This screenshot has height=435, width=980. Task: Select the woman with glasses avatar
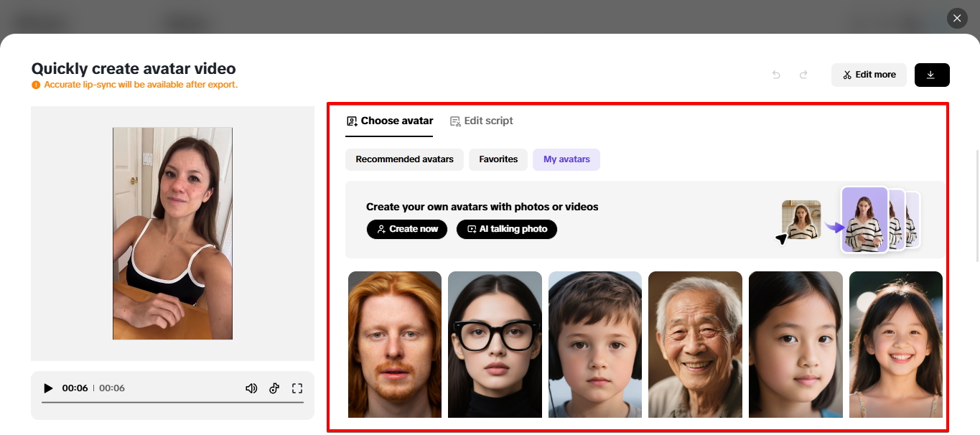click(495, 345)
